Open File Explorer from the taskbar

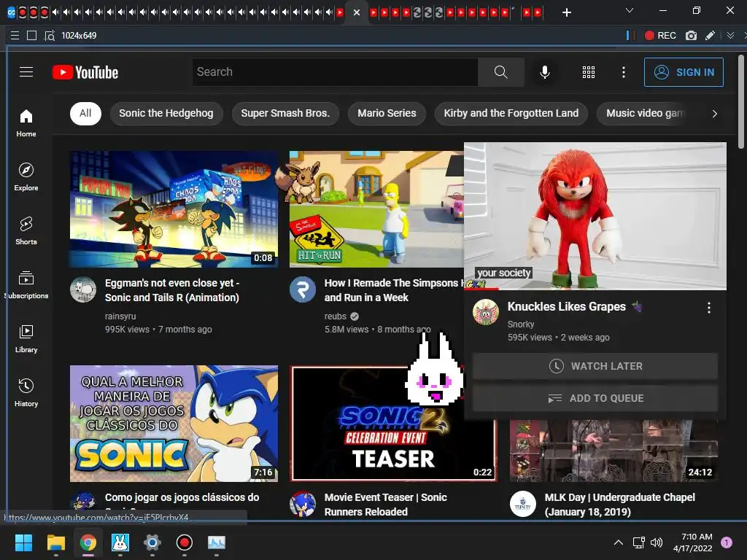coord(55,542)
